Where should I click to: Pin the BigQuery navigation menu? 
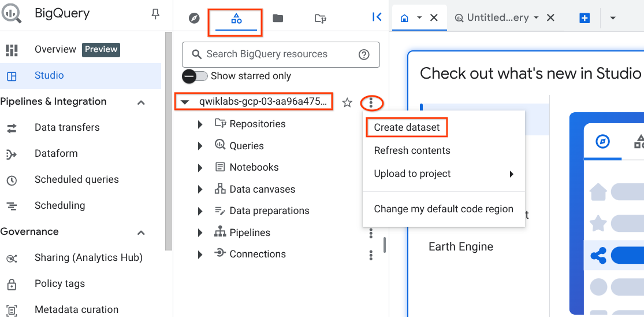(155, 14)
